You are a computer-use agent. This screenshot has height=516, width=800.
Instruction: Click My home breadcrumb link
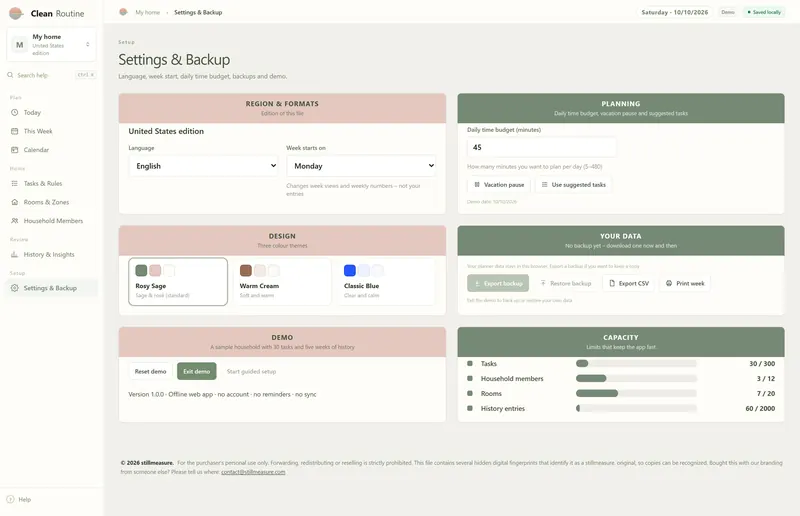click(147, 12)
